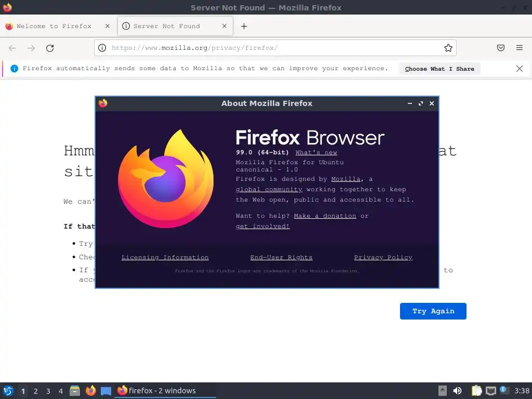Switch to workspace 3
The width and height of the screenshot is (532, 399).
pos(48,391)
